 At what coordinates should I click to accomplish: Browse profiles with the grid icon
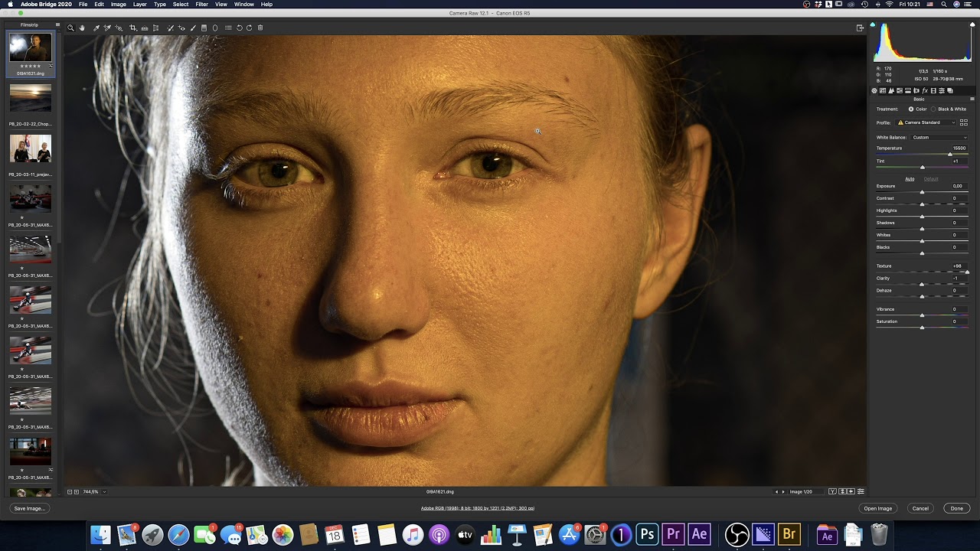point(964,122)
